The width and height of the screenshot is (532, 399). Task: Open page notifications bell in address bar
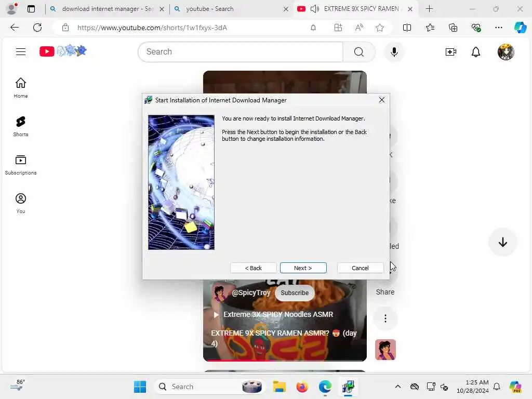[x=313, y=28]
